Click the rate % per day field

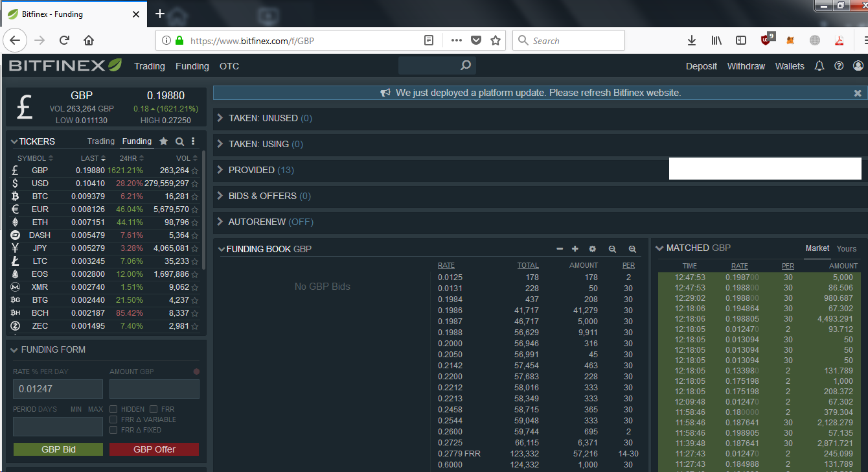58,389
